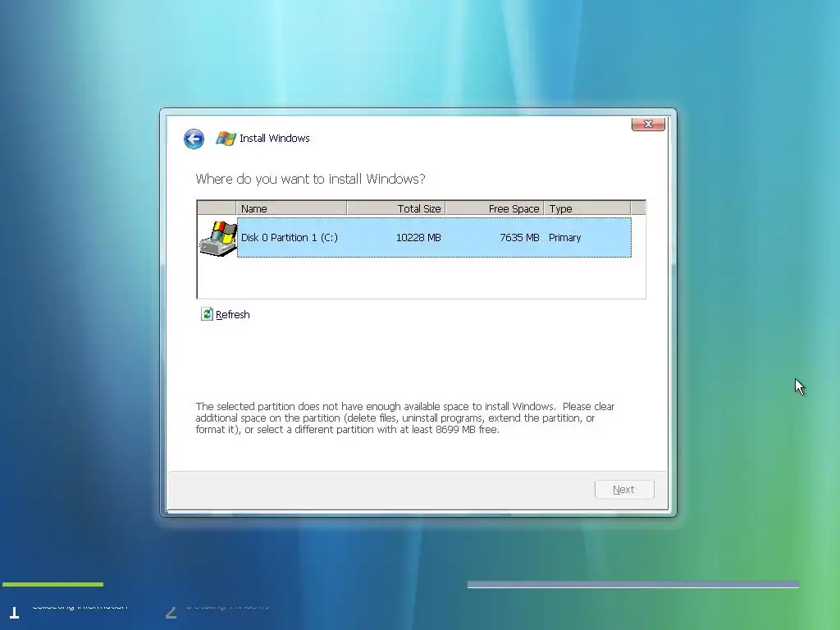Click the green setup progress bar

[53, 584]
